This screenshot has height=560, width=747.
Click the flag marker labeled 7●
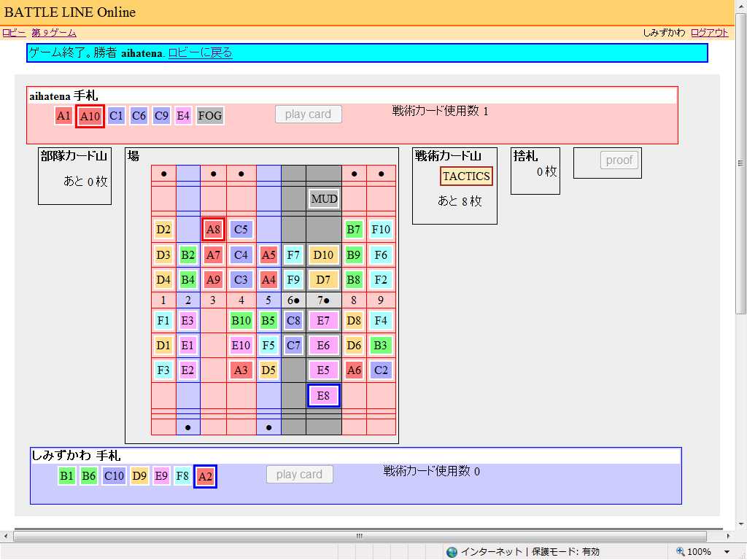pos(323,300)
